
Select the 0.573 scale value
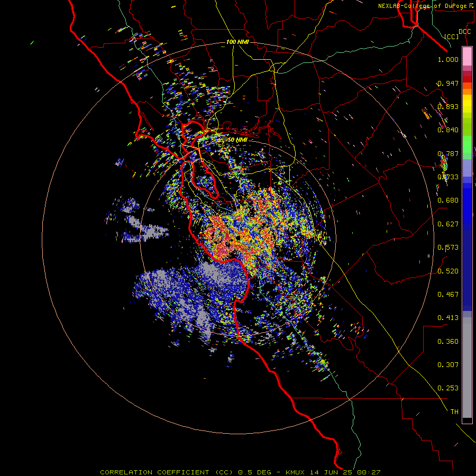click(x=448, y=248)
